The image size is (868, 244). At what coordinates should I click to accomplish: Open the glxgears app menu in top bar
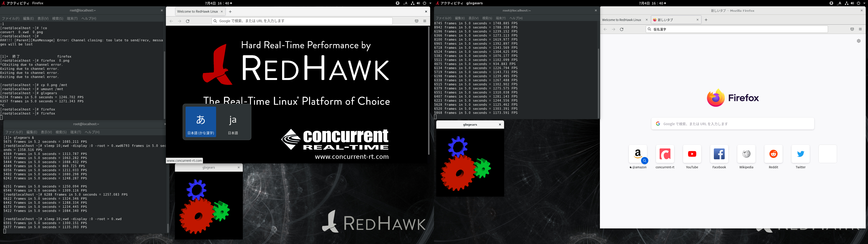[474, 3]
